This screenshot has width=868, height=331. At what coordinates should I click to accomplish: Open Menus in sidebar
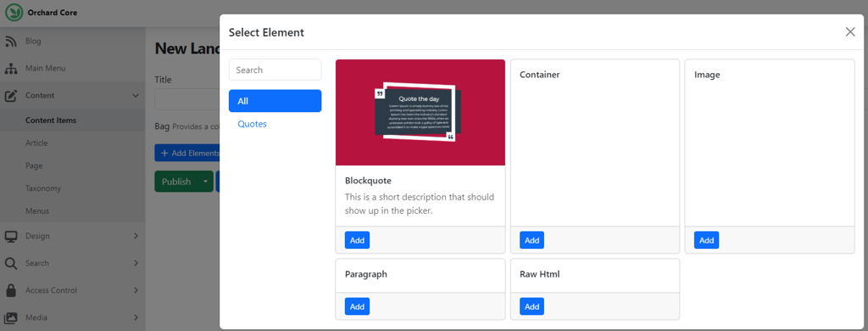tap(37, 211)
